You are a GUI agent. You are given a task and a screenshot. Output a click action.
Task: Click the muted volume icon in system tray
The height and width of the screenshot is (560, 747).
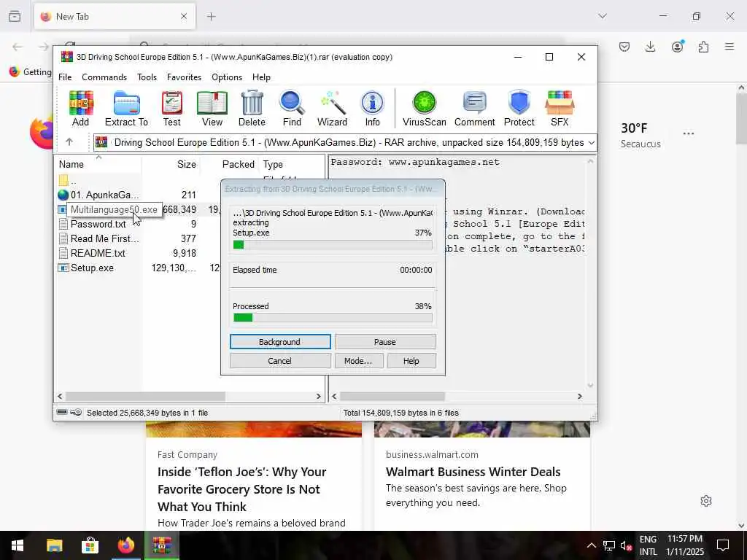click(626, 545)
